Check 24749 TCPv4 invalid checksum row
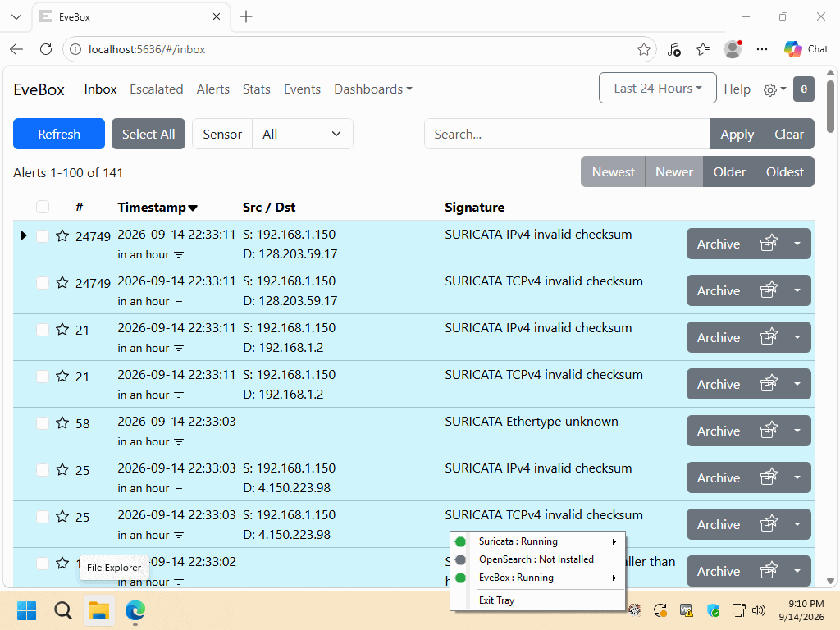This screenshot has width=840, height=630. click(x=43, y=282)
